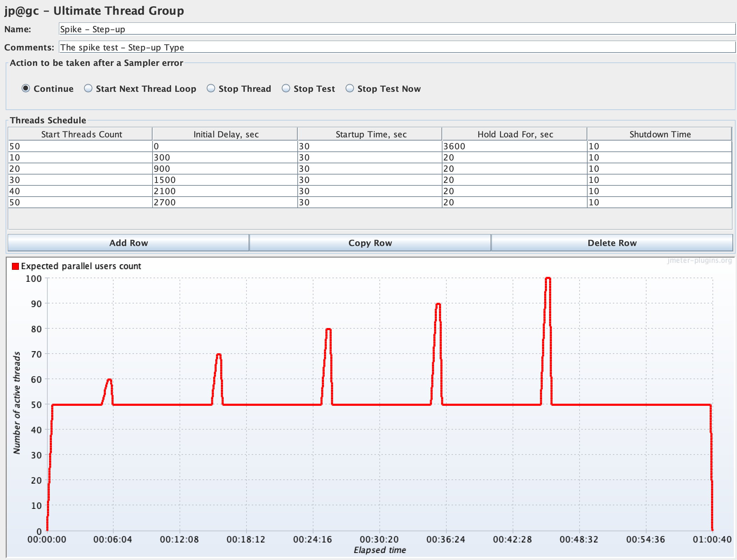Click Initial Delay, sec column header
The image size is (737, 560).
tap(226, 134)
